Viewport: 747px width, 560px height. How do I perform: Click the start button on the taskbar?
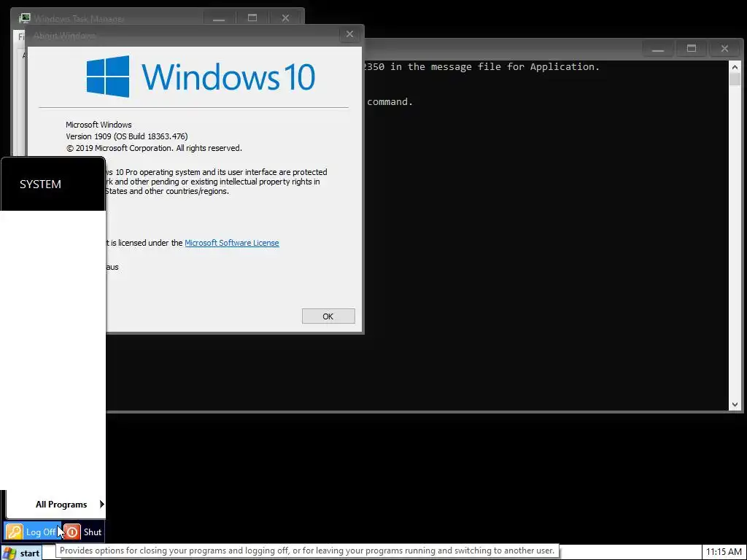tap(22, 553)
